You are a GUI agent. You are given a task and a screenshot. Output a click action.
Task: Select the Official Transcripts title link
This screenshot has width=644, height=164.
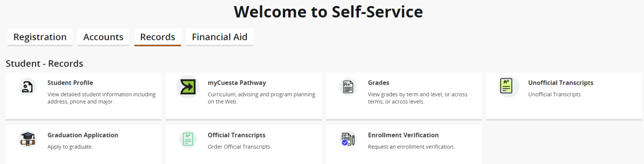236,135
